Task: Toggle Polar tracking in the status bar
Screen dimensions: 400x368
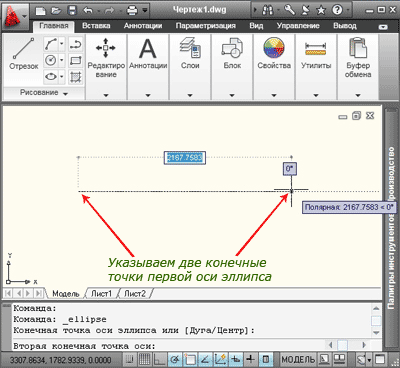Action: (x=175, y=360)
